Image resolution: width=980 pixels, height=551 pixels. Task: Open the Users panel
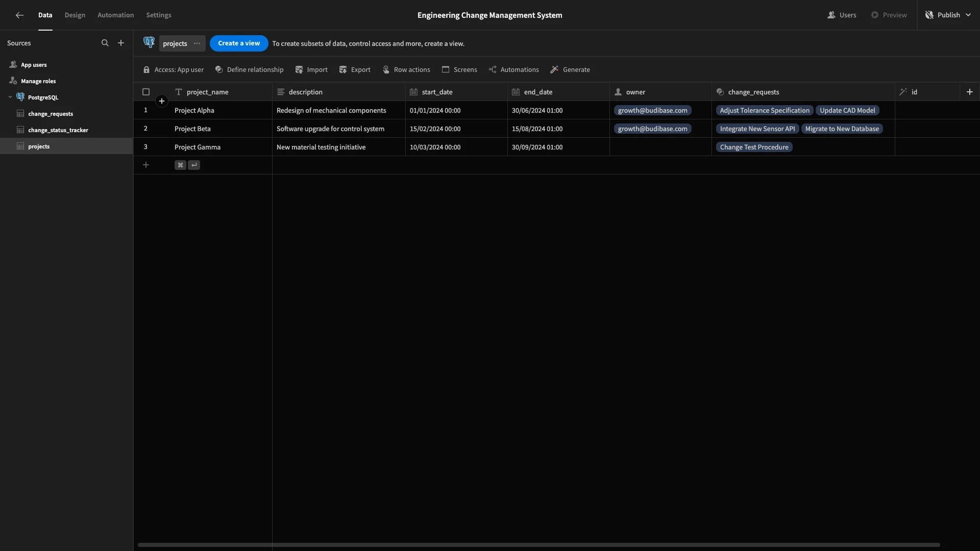coord(842,15)
